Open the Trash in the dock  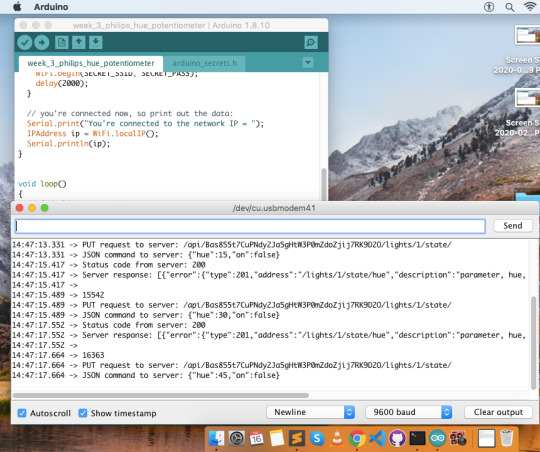click(x=507, y=438)
